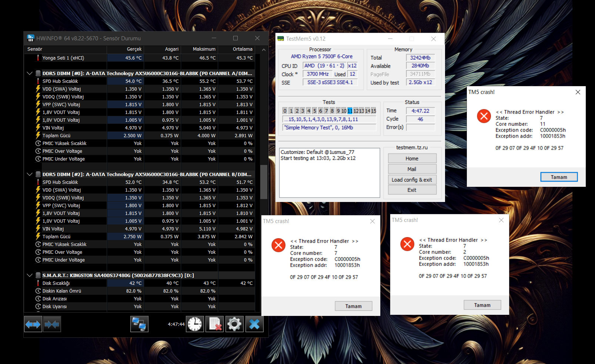Select the Toplam Gücü row showing 2.750 W
Screen dimensions: 595x364
[x=139, y=236]
